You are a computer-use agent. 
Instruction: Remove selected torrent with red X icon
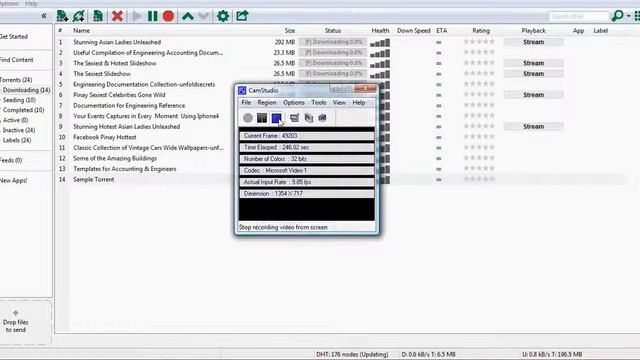point(118,16)
